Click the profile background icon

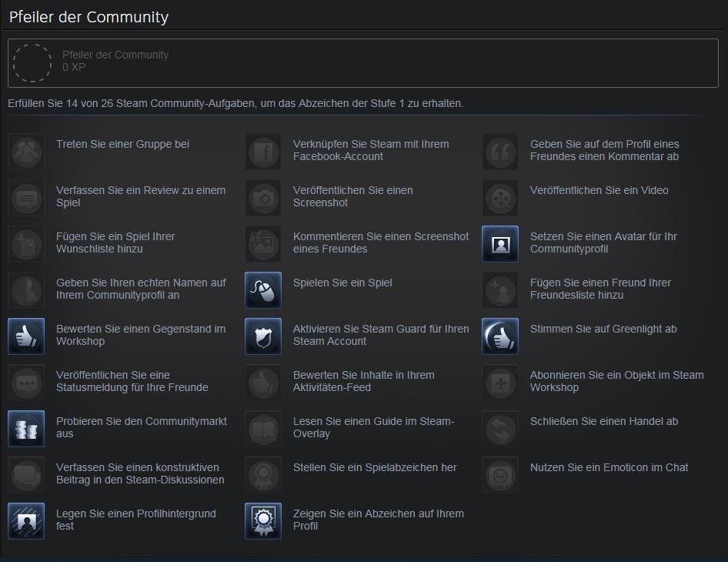click(26, 521)
